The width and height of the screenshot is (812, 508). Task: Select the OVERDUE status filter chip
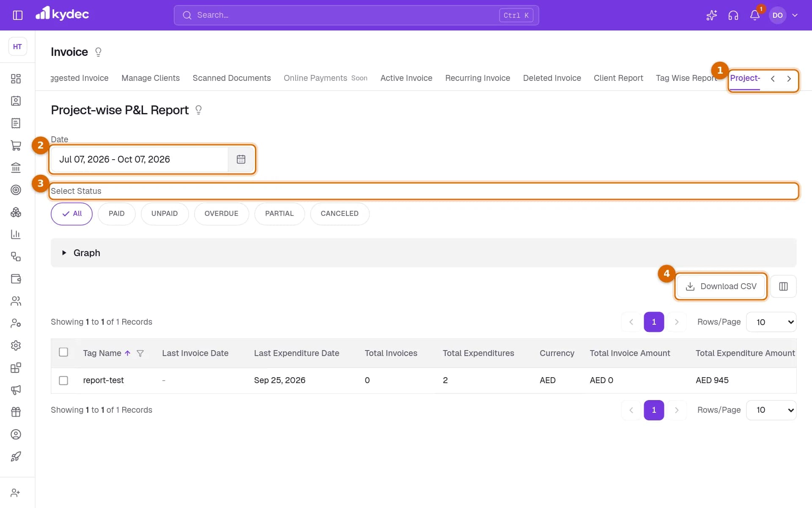tap(221, 214)
